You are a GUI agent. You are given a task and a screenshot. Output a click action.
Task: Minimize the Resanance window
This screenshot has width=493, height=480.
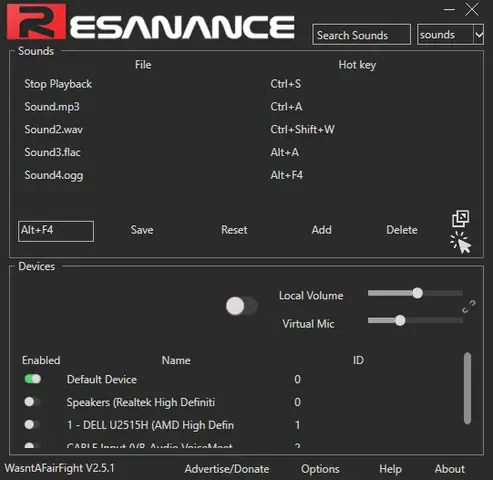click(x=449, y=10)
